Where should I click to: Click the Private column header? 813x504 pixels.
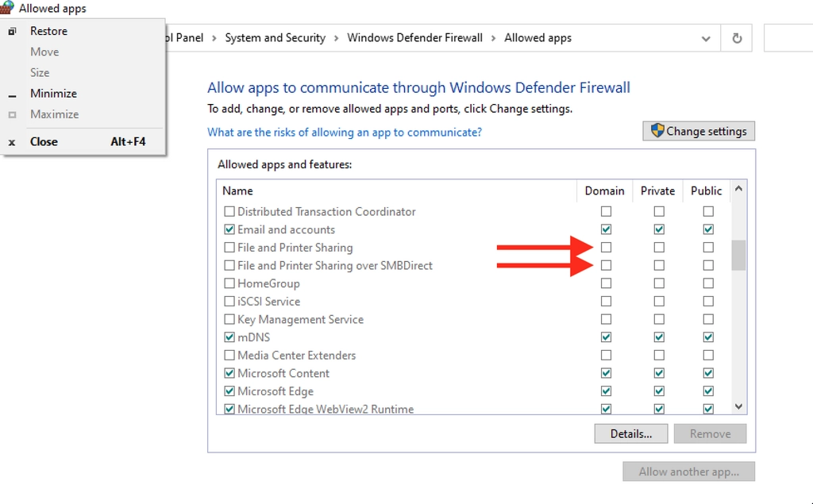click(657, 190)
